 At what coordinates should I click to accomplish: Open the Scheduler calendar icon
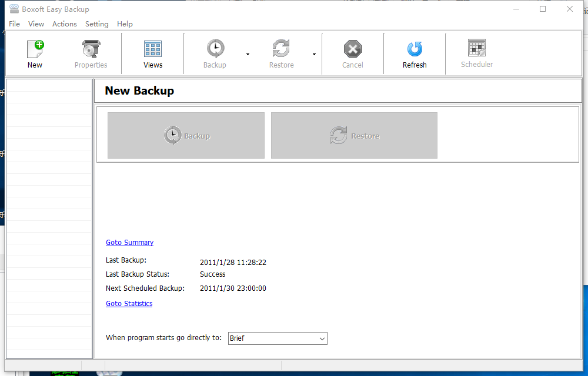point(476,53)
